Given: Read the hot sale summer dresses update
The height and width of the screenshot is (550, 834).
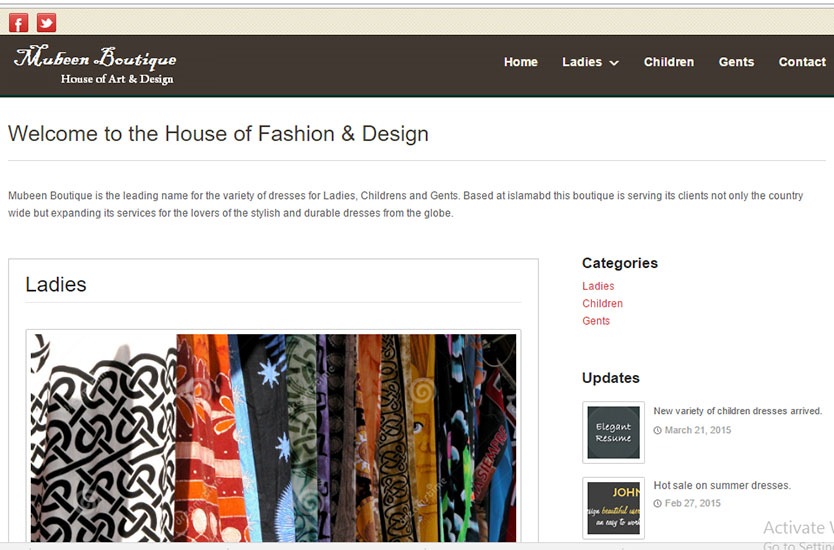Looking at the screenshot, I should coord(721,485).
